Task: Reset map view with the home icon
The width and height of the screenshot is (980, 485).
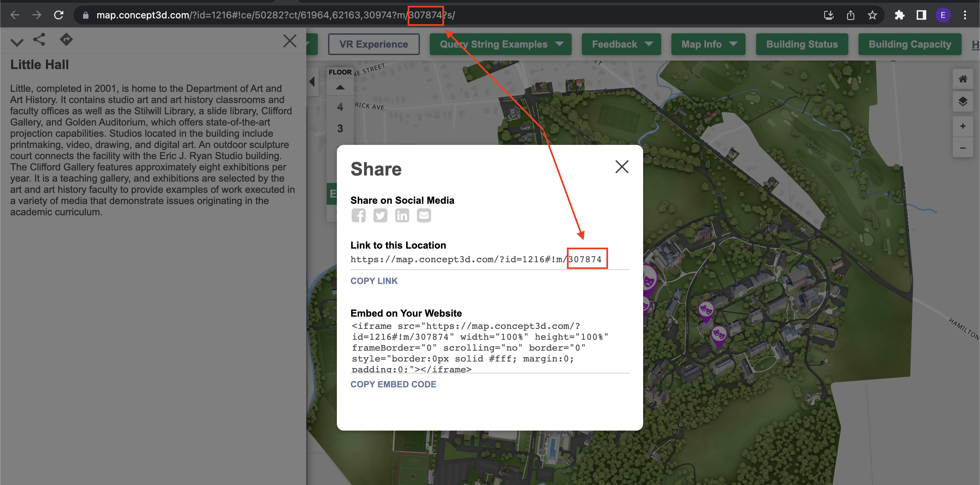Action: (963, 79)
